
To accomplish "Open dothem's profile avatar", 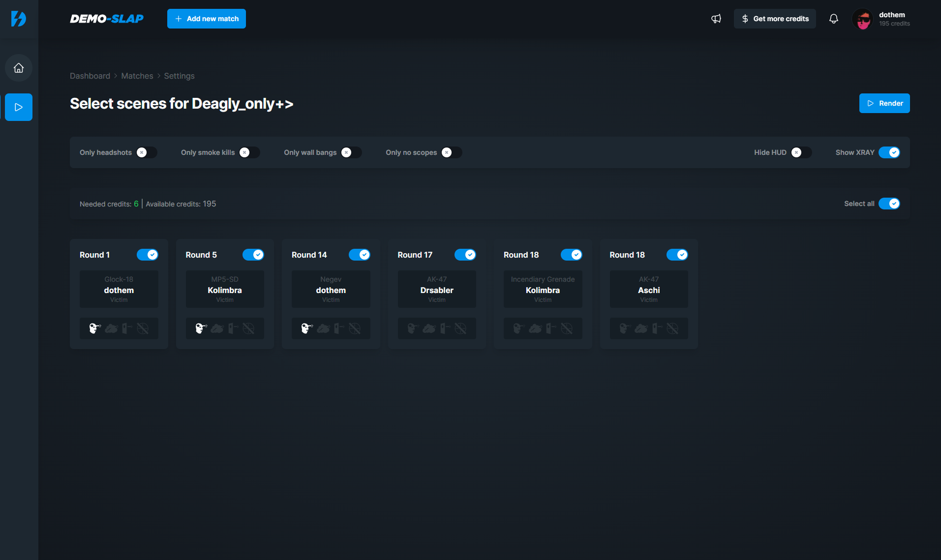I will coord(862,19).
